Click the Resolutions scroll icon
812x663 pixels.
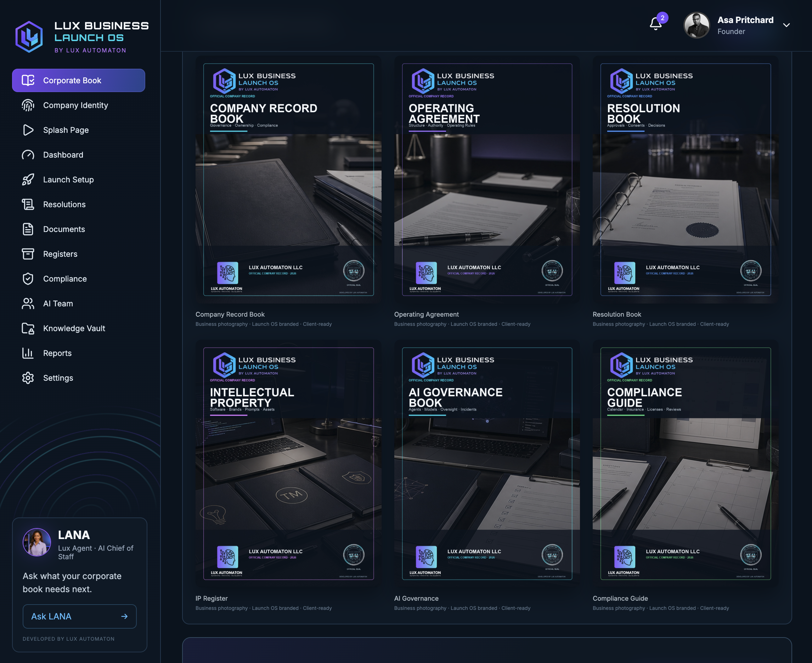28,204
